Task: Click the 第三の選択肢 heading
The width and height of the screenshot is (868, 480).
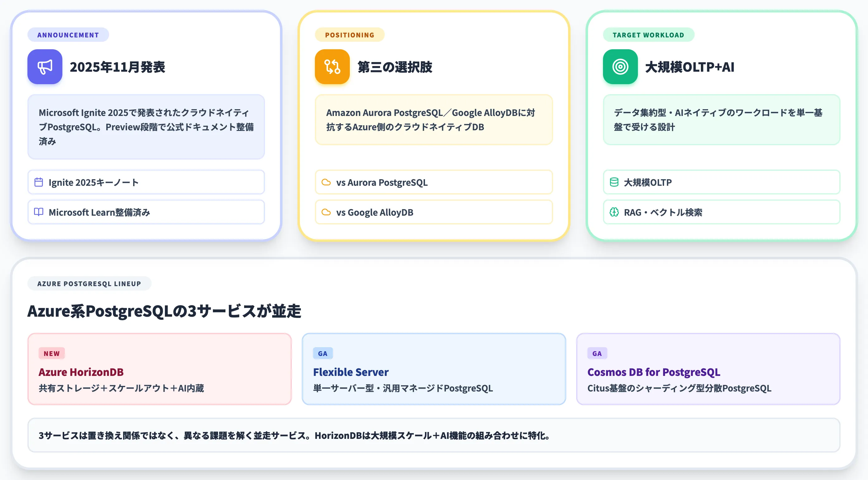Action: tap(395, 67)
